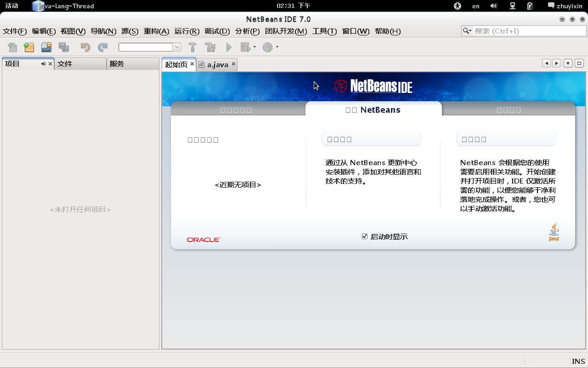Open the 文件(F) menu
Viewport: 588px width, 368px height.
15,31
